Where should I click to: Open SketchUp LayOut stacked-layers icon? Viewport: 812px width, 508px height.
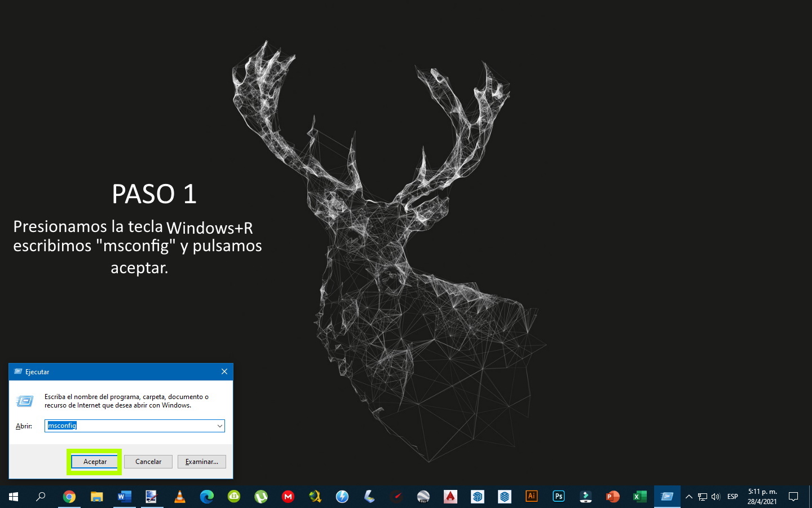click(x=505, y=497)
